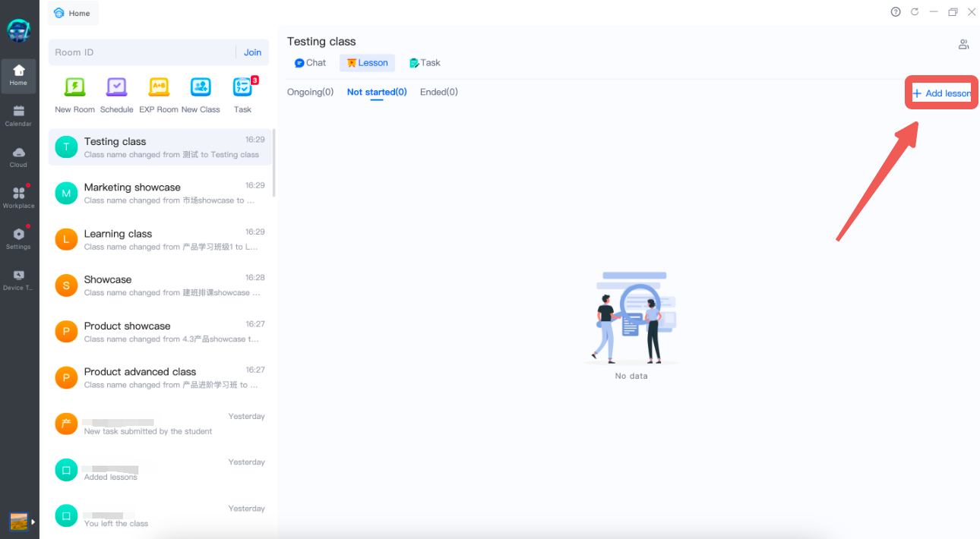Open Settings in the sidebar
Viewport: 980px width, 539px height.
click(x=19, y=239)
